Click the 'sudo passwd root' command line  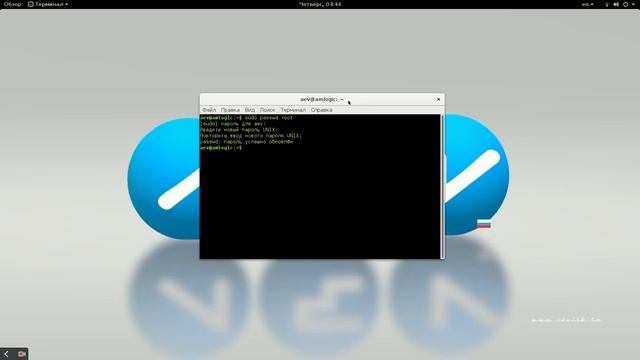coord(247,118)
